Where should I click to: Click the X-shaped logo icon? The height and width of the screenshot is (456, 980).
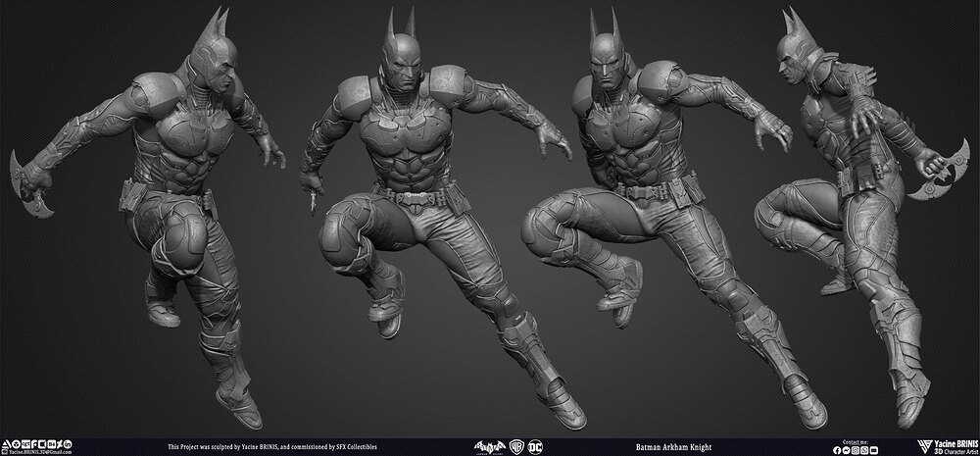point(60,444)
